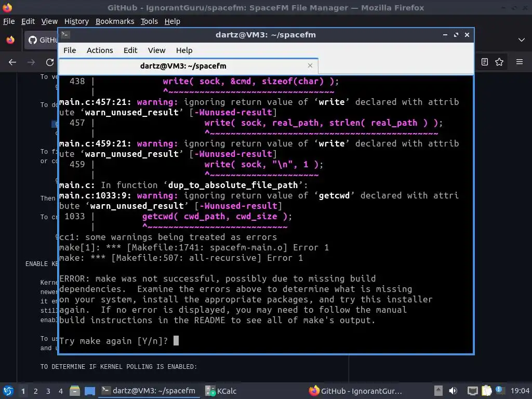
Task: Click 'cc1: some warnings being treated as errors' line
Action: (168, 237)
